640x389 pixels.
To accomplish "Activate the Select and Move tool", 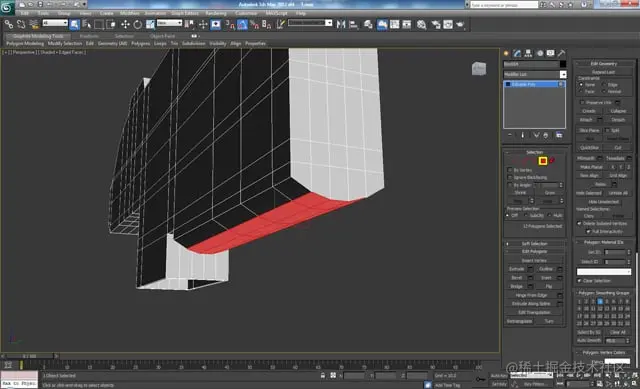I will (125, 24).
